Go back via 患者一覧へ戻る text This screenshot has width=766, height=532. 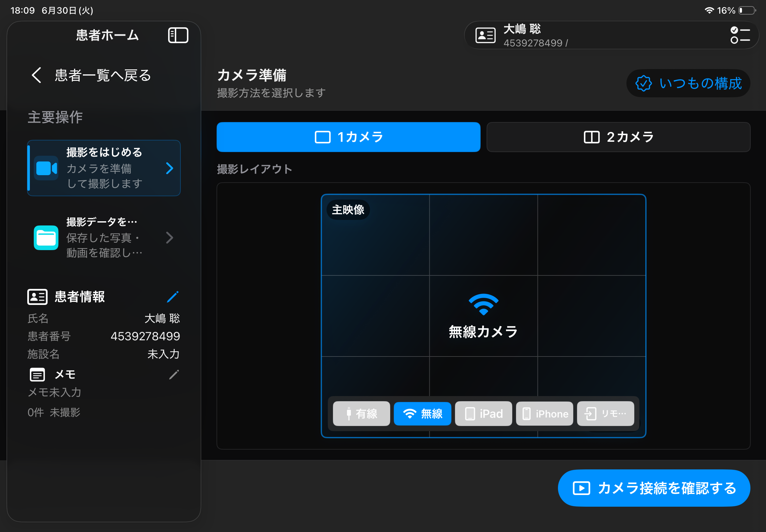click(x=103, y=75)
